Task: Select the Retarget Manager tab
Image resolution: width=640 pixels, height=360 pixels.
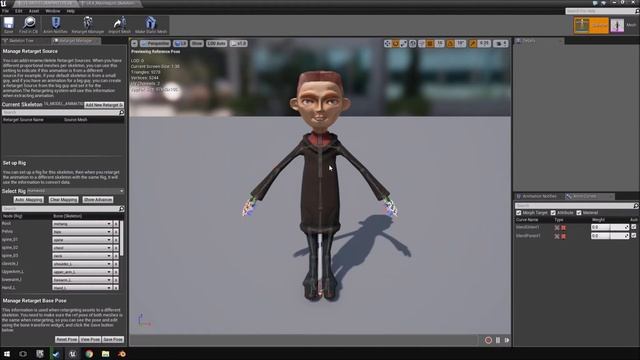Action: coord(76,41)
